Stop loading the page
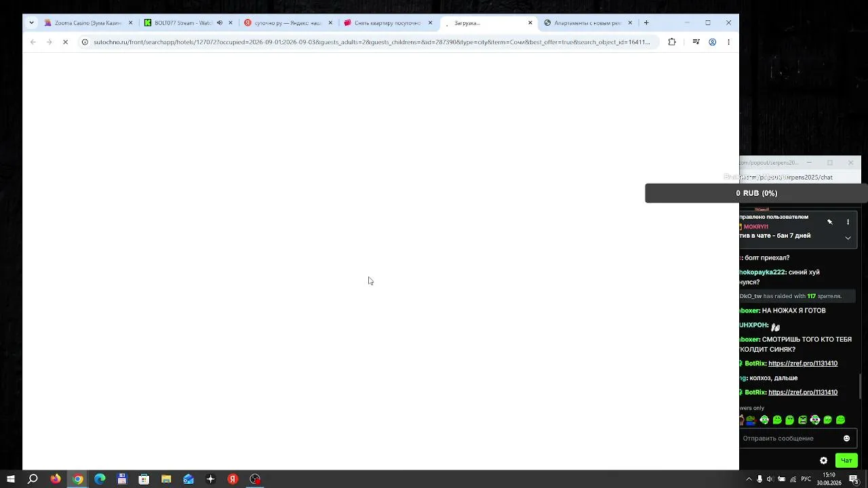 [x=66, y=42]
